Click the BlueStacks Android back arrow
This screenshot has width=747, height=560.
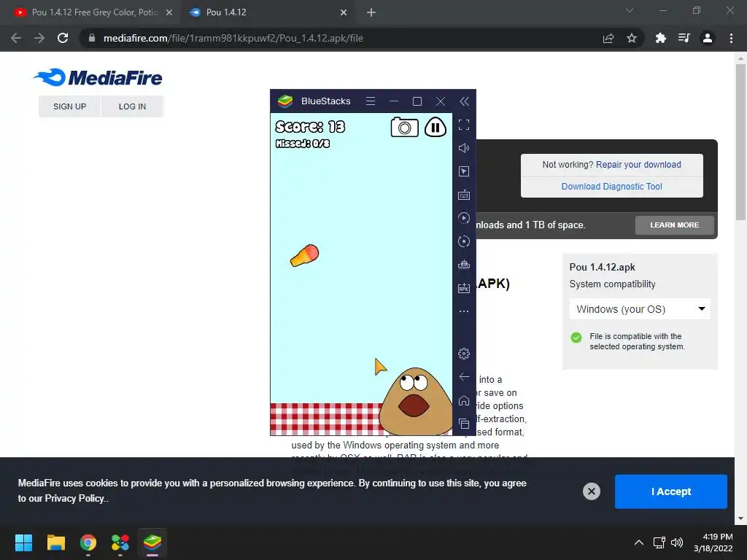click(464, 377)
